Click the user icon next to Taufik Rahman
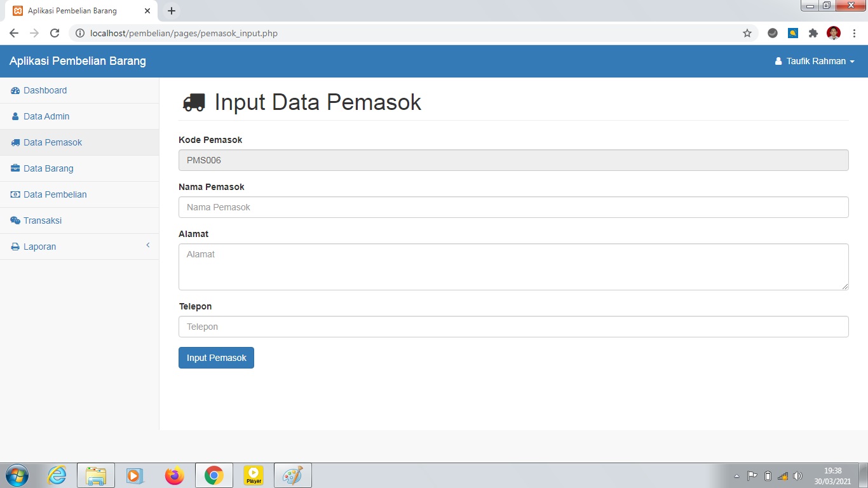 pos(778,61)
